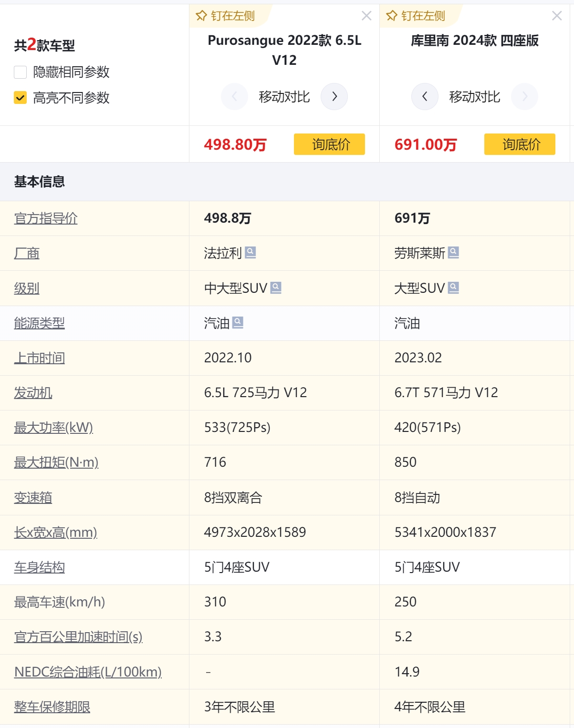Open the NEDC综合油耗 parameter link
Viewport: 574px width, 728px height.
pyautogui.click(x=88, y=672)
